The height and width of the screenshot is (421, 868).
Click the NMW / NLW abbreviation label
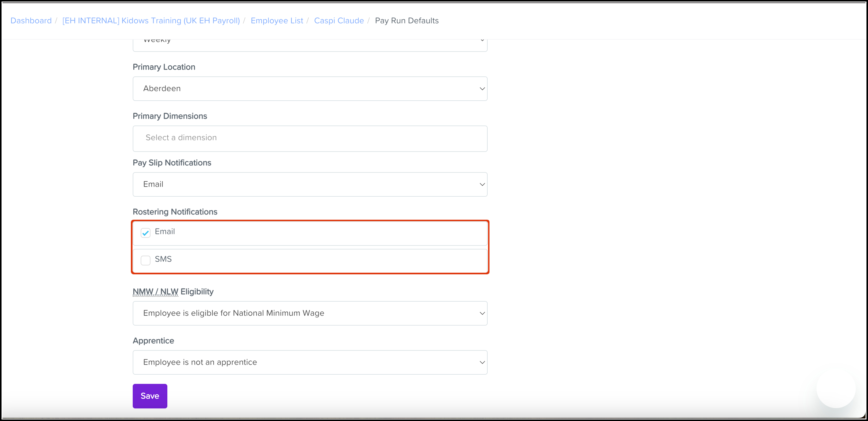(155, 292)
